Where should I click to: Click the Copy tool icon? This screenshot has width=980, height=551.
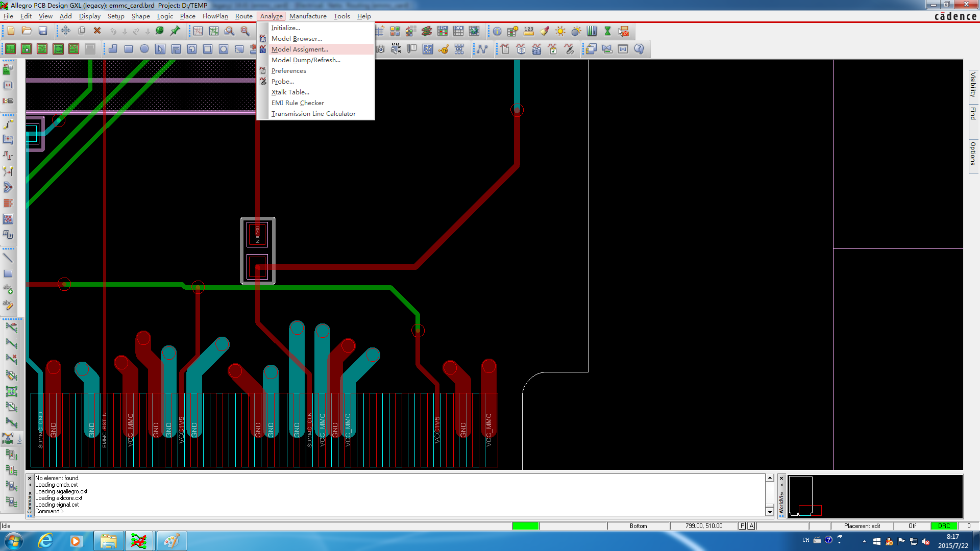click(81, 31)
